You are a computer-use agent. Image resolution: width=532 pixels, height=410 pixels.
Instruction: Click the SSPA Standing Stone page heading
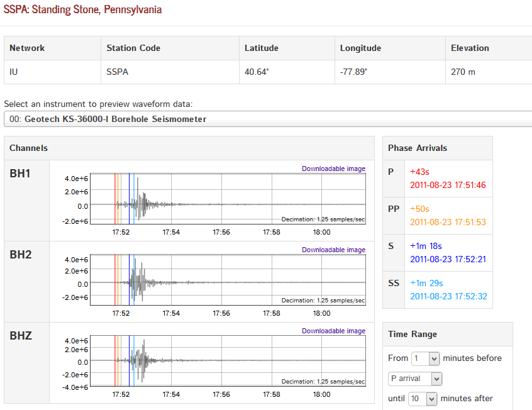point(82,10)
